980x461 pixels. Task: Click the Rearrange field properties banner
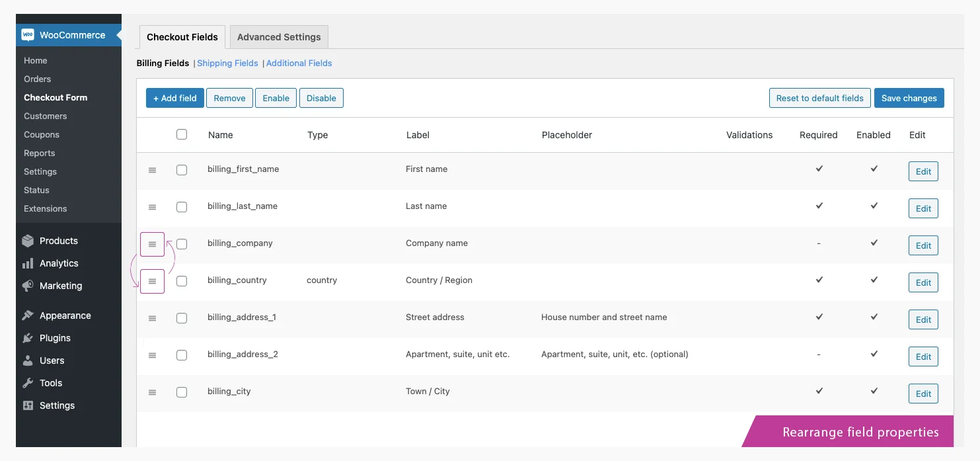coord(860,431)
